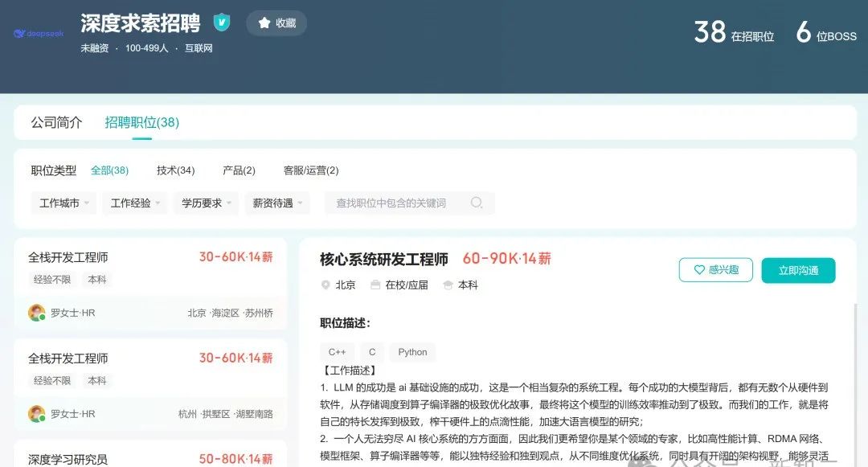Click 罗女士 avatar on Beijing job card
The width and height of the screenshot is (868, 467).
coord(36,313)
